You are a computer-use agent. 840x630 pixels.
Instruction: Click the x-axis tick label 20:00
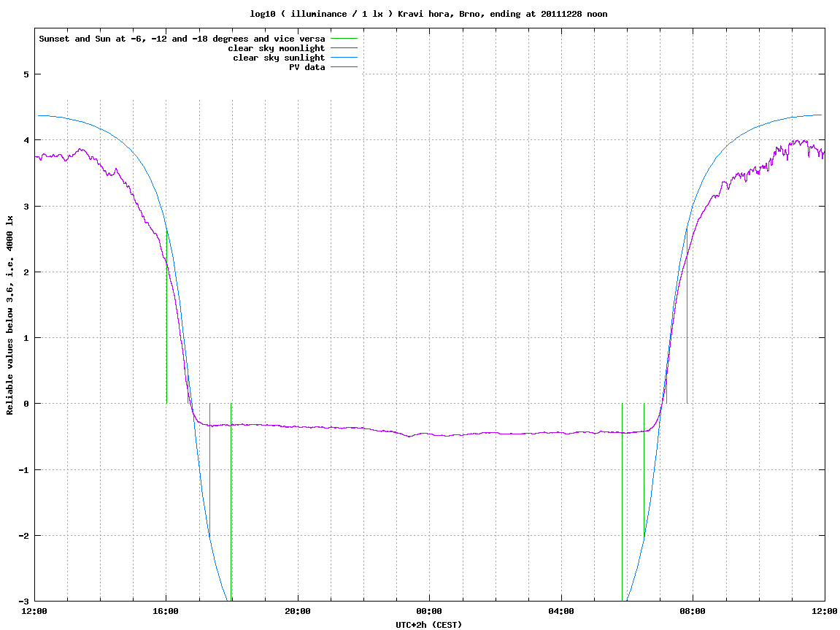pyautogui.click(x=297, y=611)
